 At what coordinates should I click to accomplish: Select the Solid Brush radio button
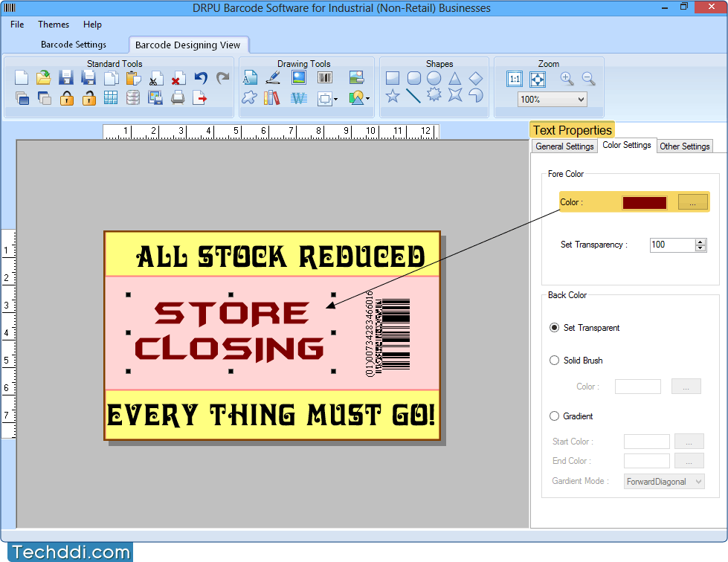coord(554,360)
